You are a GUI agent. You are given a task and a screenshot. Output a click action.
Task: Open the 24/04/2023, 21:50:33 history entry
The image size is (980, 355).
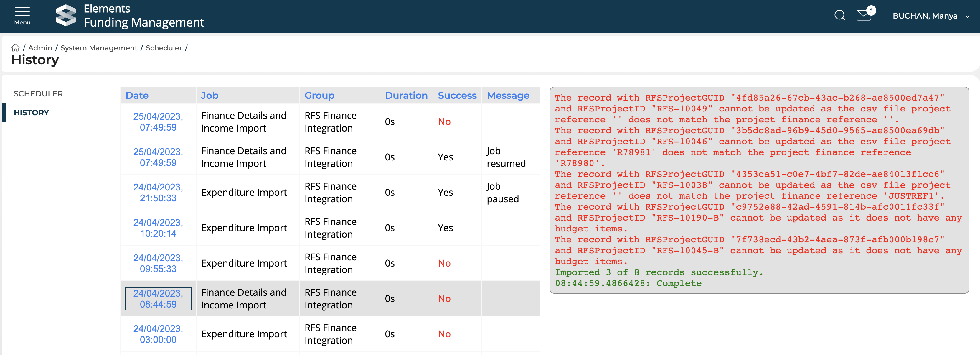coord(158,193)
